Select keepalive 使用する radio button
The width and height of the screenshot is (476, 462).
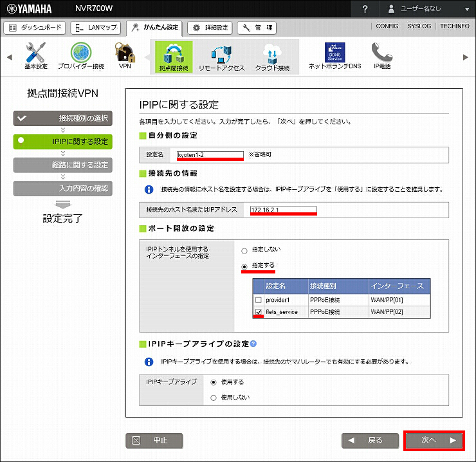pyautogui.click(x=214, y=382)
